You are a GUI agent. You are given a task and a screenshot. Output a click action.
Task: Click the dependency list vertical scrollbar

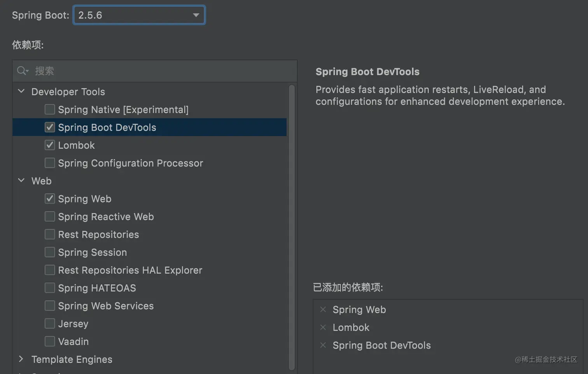click(292, 228)
